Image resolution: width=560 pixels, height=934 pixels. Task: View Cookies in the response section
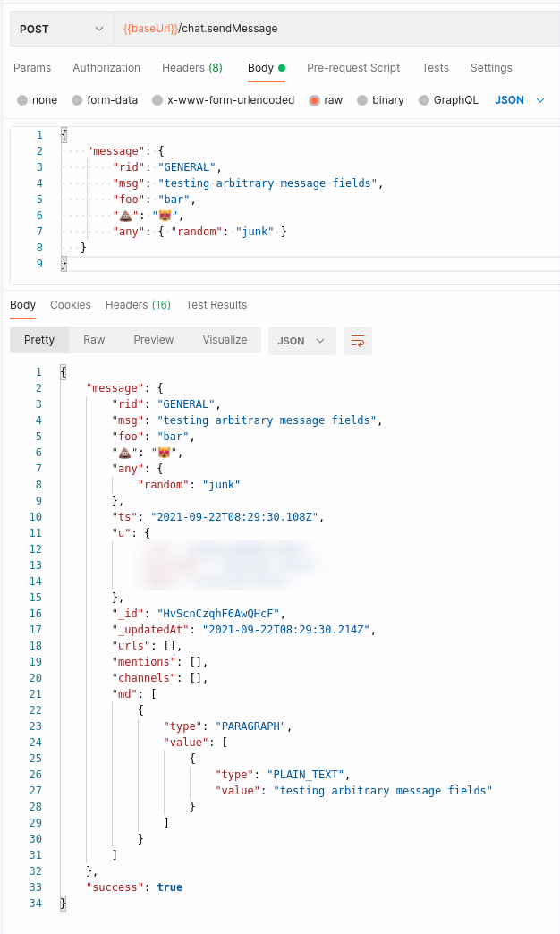[x=70, y=304]
